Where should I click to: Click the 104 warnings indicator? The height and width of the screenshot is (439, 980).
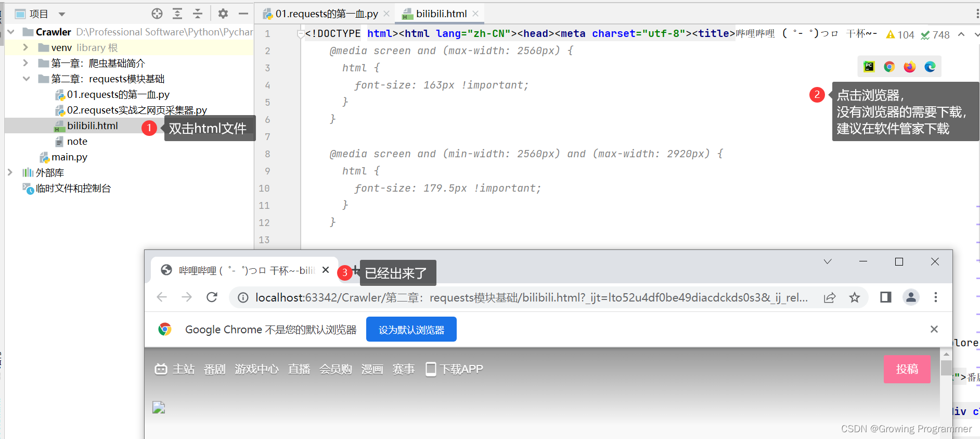click(x=900, y=34)
